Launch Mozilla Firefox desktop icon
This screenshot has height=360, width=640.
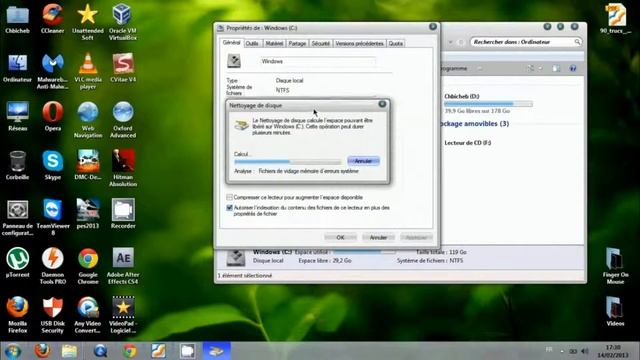coord(17,315)
